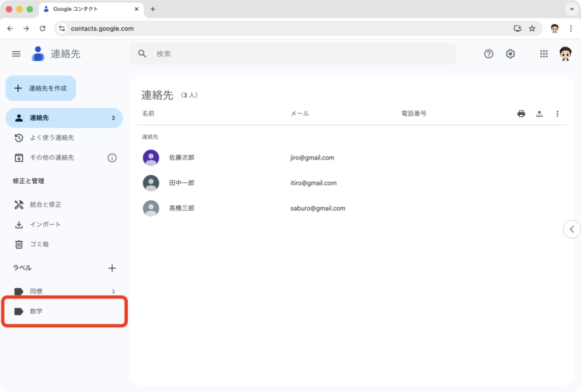581x392 pixels.
Task: Open the Google account profile avatar
Action: [565, 54]
